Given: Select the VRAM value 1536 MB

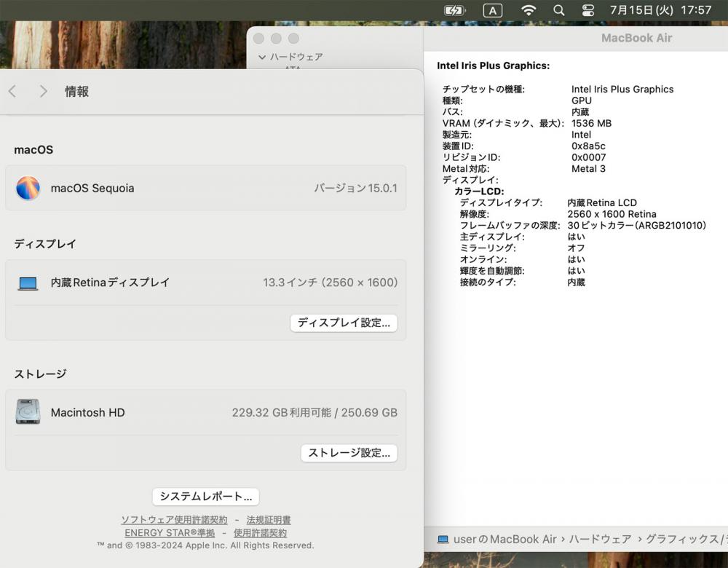Looking at the screenshot, I should point(591,123).
